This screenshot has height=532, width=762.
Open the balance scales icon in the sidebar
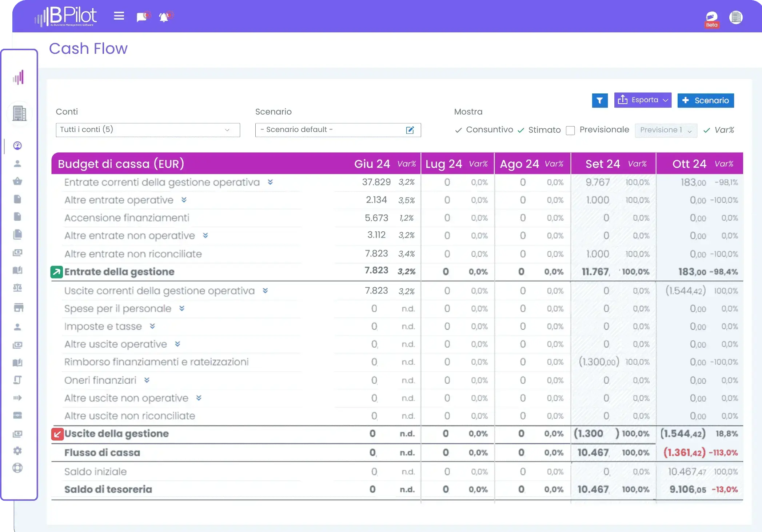point(17,288)
